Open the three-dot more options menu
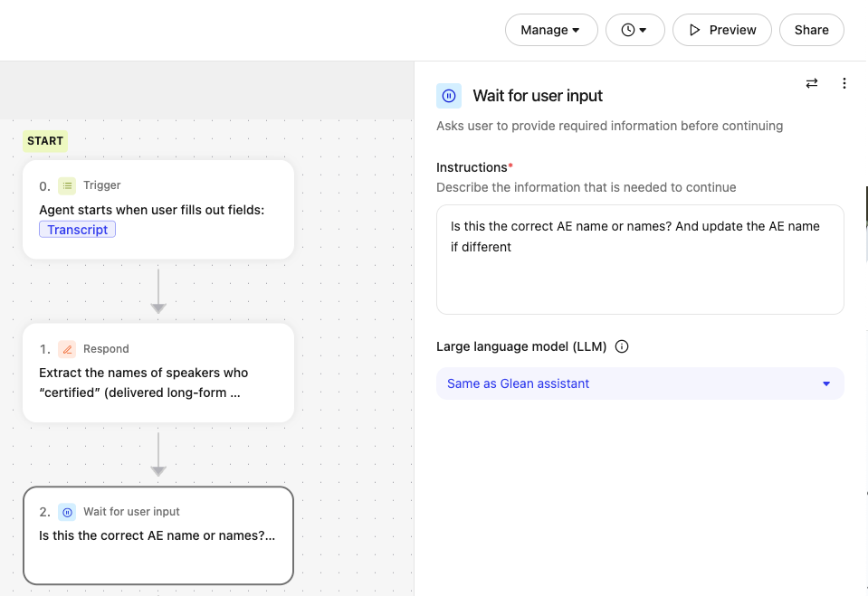Viewport: 868px width, 596px height. [x=844, y=83]
